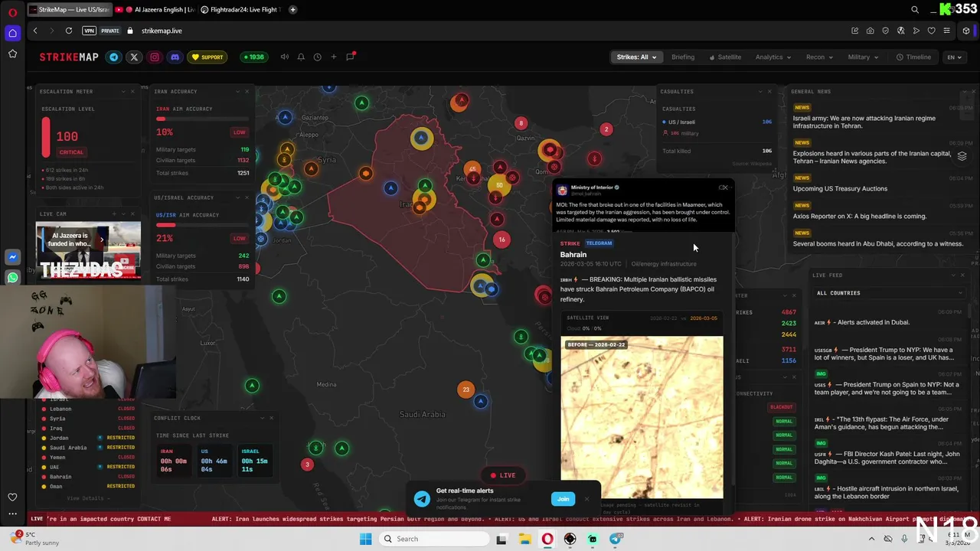Close Escalation Meter panel
This screenshot has width=980, height=551.
[x=132, y=91]
